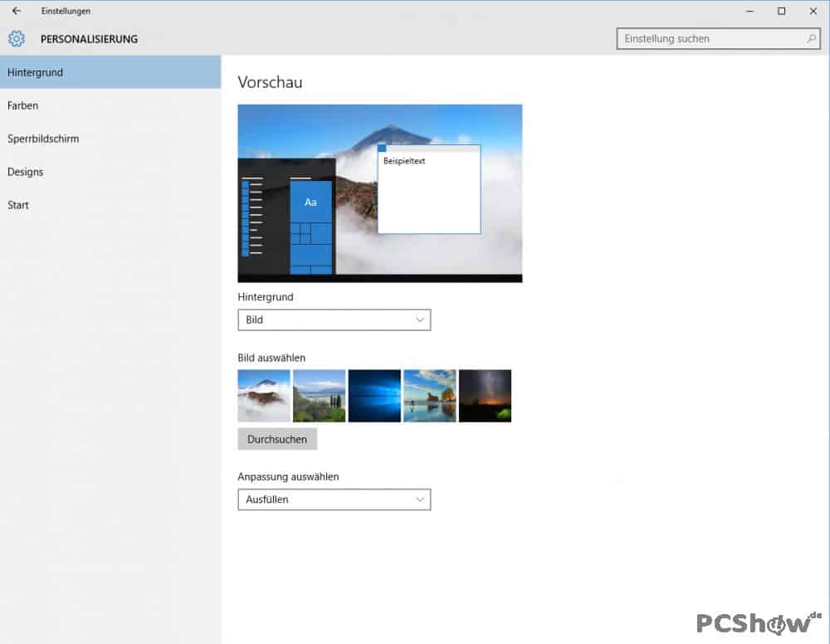Open the Hintergrund section

110,72
